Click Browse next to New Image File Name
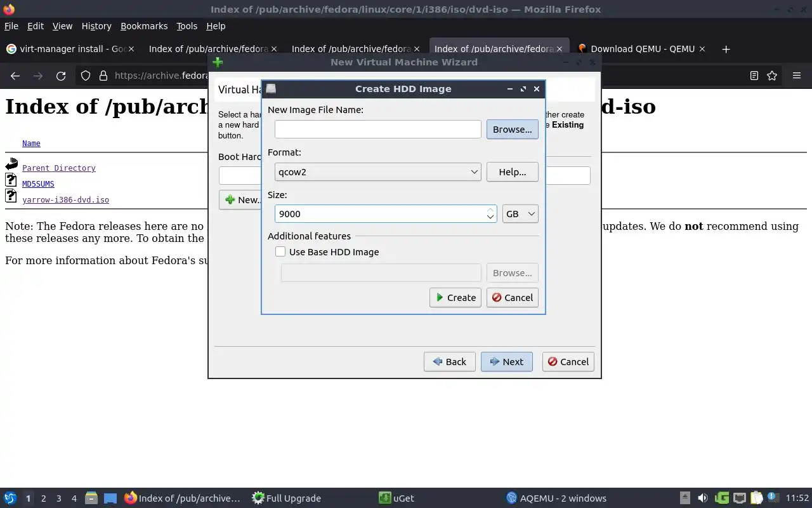Viewport: 812px width, 508px height. click(512, 129)
